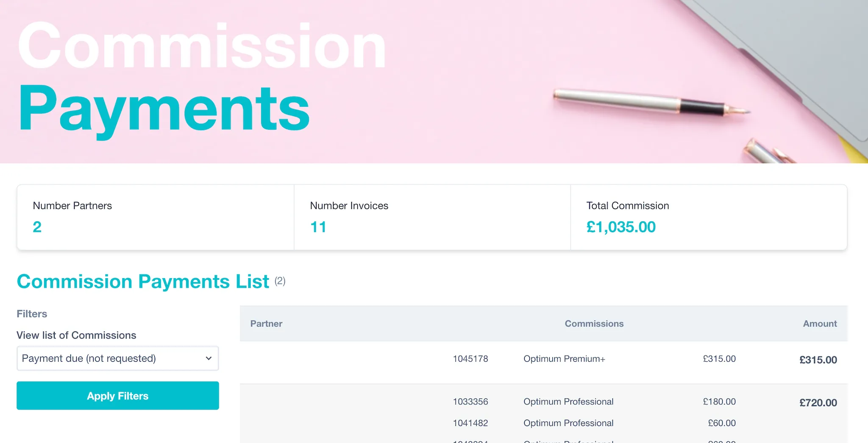Select partner row 1045178
Screen dimensions: 868x443
470,358
